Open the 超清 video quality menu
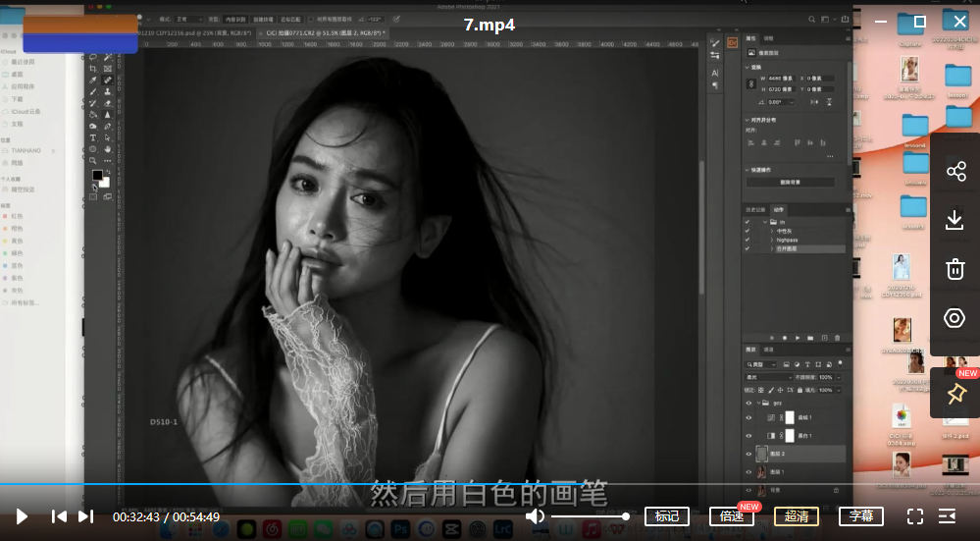This screenshot has width=980, height=541. [x=797, y=516]
